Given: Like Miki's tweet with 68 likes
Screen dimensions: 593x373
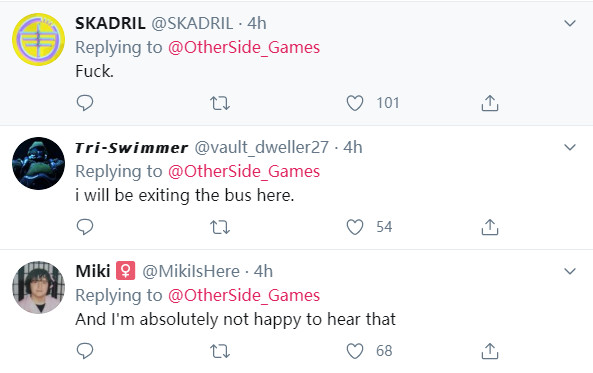Looking at the screenshot, I should point(355,351).
